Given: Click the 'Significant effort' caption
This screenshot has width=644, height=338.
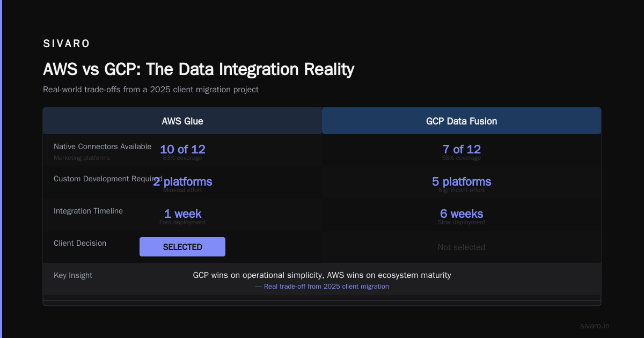Looking at the screenshot, I should tap(462, 190).
